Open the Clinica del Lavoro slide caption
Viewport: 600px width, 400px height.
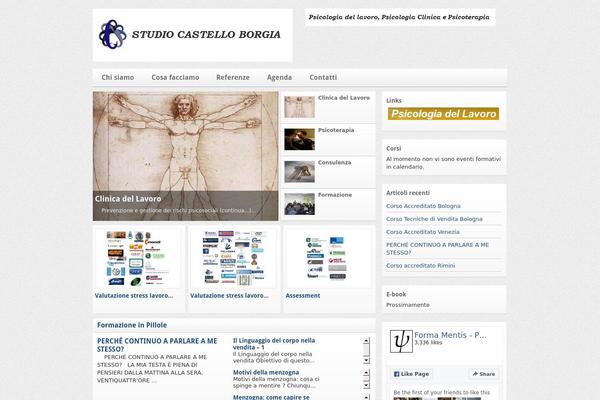point(128,199)
